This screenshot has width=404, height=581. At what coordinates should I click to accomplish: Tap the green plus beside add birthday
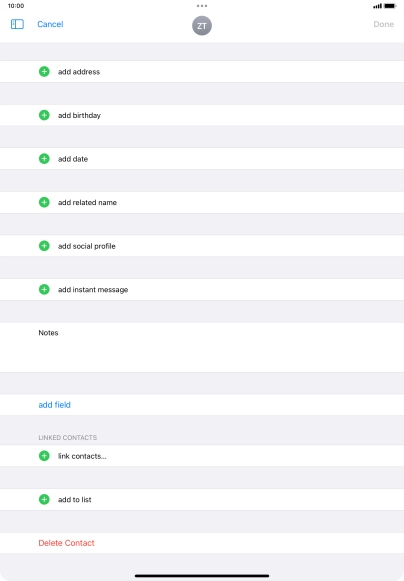click(44, 115)
